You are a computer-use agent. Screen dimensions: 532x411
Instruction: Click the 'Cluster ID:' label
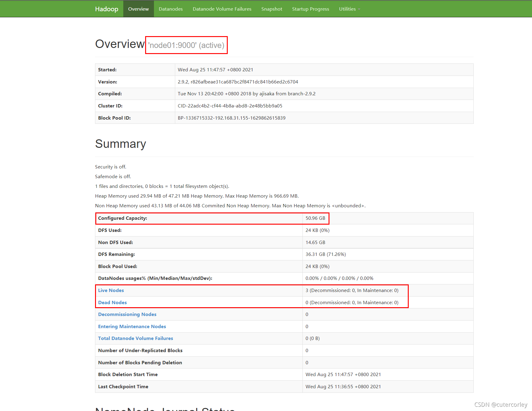point(110,106)
